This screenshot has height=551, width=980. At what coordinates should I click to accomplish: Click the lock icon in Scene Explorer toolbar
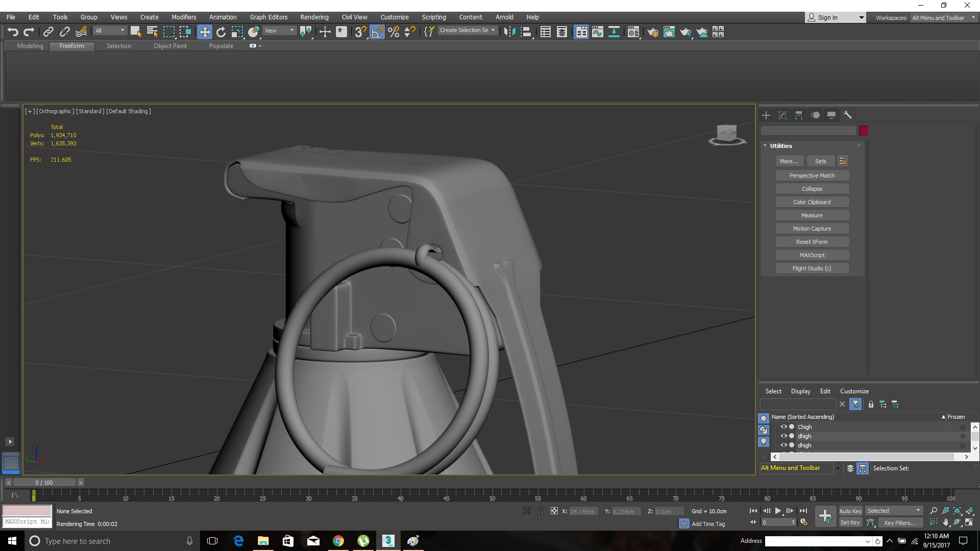871,405
